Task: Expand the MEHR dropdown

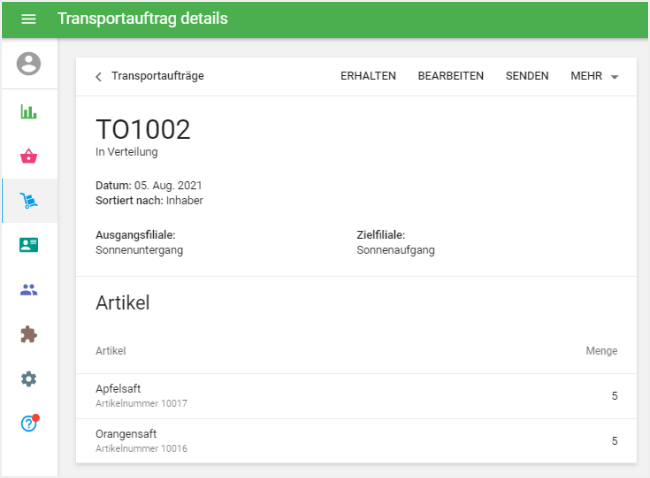Action: coord(594,76)
